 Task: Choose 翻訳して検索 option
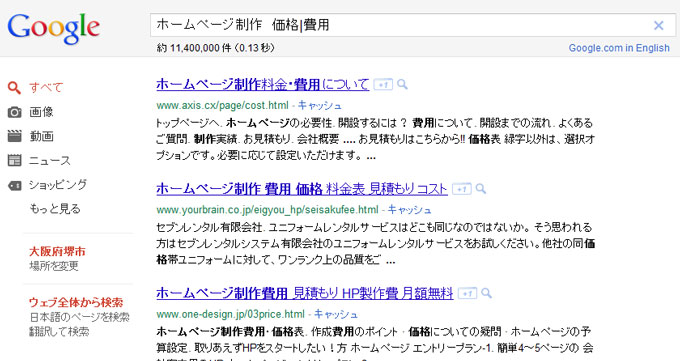click(x=59, y=332)
